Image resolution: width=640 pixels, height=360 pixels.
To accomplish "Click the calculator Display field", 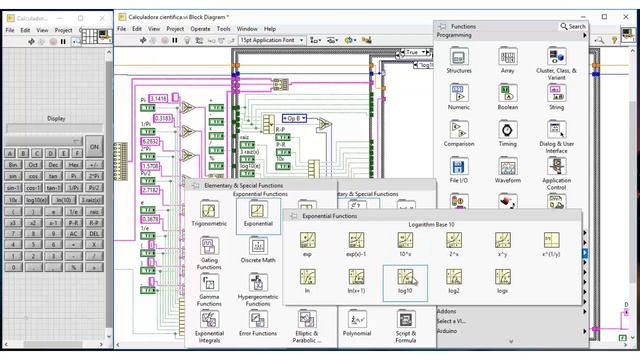I will point(54,129).
